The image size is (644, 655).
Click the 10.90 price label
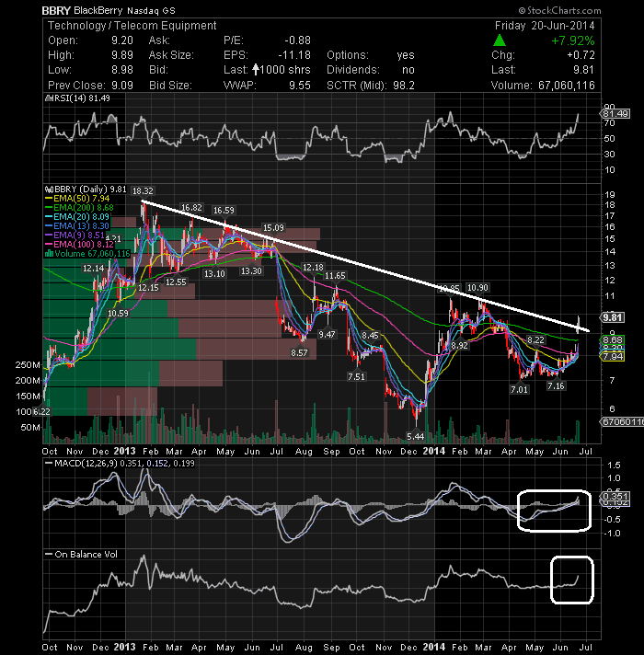point(477,288)
